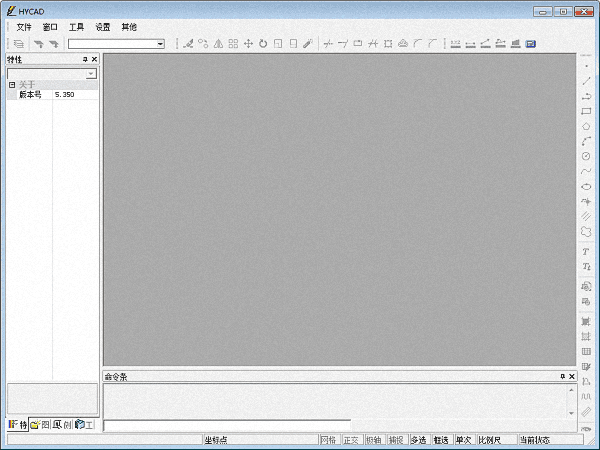Toggle 网格 grid mode in status bar
Image resolution: width=600 pixels, height=450 pixels.
(329, 439)
